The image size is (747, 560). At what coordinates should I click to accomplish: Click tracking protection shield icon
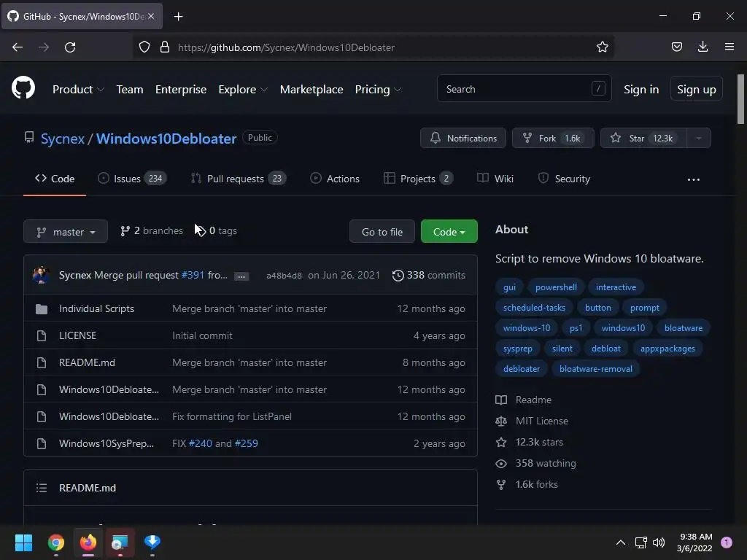click(144, 47)
